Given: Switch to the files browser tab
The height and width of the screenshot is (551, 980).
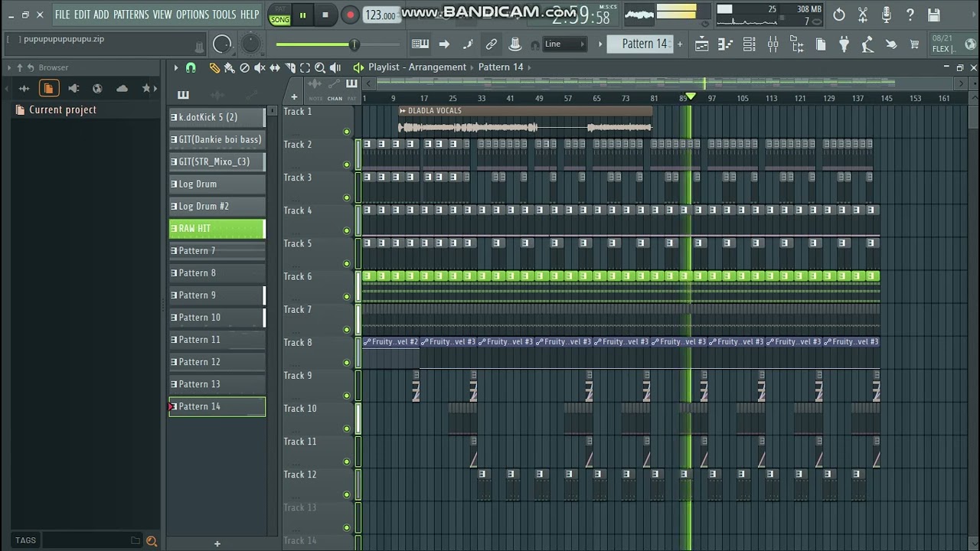Looking at the screenshot, I should tap(48, 89).
